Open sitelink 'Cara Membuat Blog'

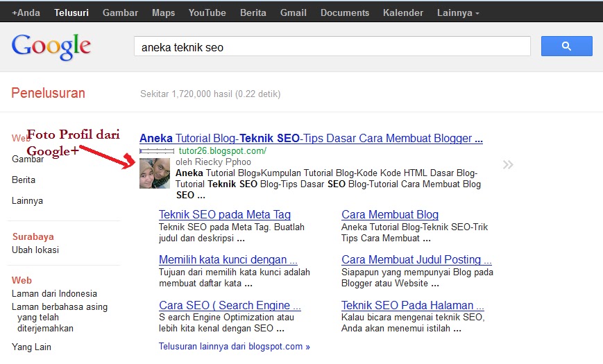(390, 214)
